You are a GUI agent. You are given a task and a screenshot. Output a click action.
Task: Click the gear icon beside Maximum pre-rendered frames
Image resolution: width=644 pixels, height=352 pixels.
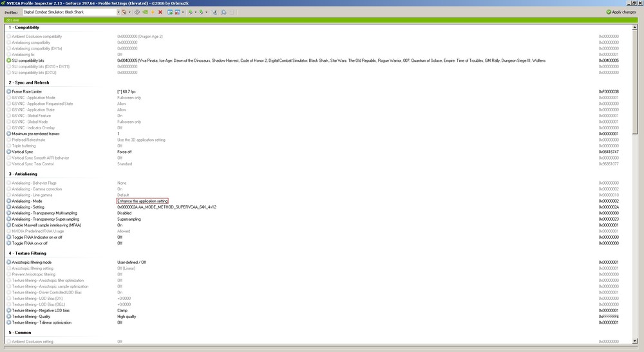[x=8, y=134]
